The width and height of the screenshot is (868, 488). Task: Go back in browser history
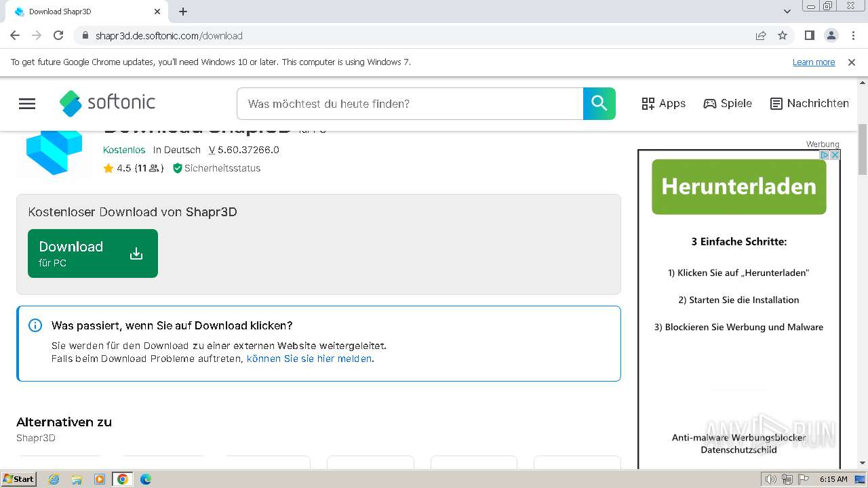(15, 35)
